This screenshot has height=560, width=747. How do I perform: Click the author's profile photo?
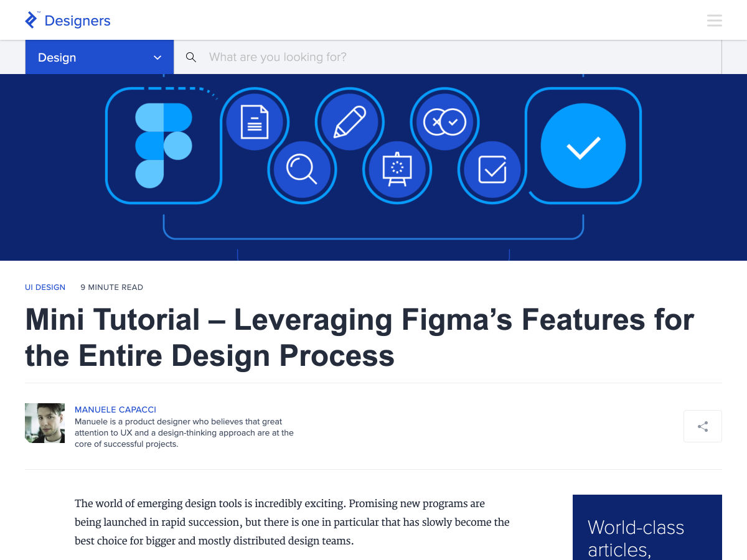click(x=45, y=423)
